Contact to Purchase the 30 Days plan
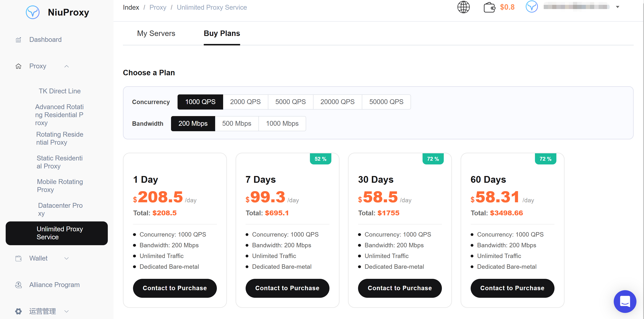644x319 pixels. tap(400, 288)
